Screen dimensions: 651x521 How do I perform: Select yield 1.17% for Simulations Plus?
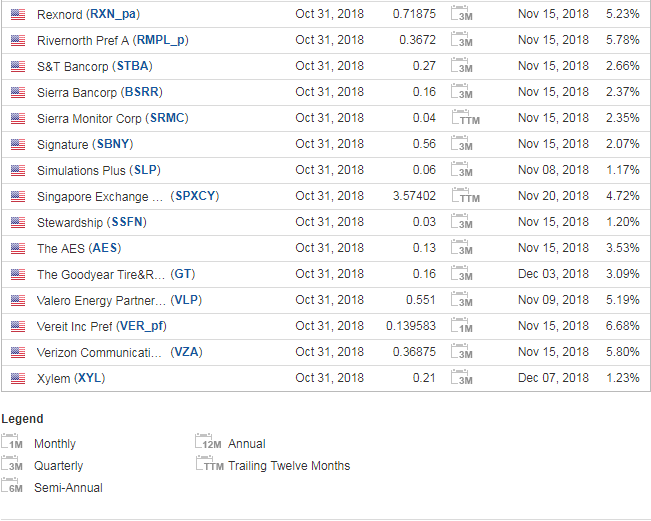pos(623,170)
